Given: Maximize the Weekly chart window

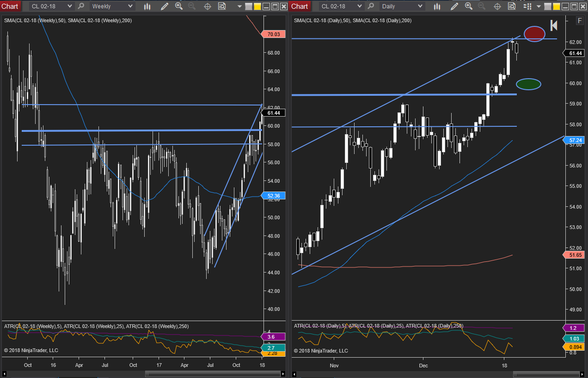Looking at the screenshot, I should 275,6.
